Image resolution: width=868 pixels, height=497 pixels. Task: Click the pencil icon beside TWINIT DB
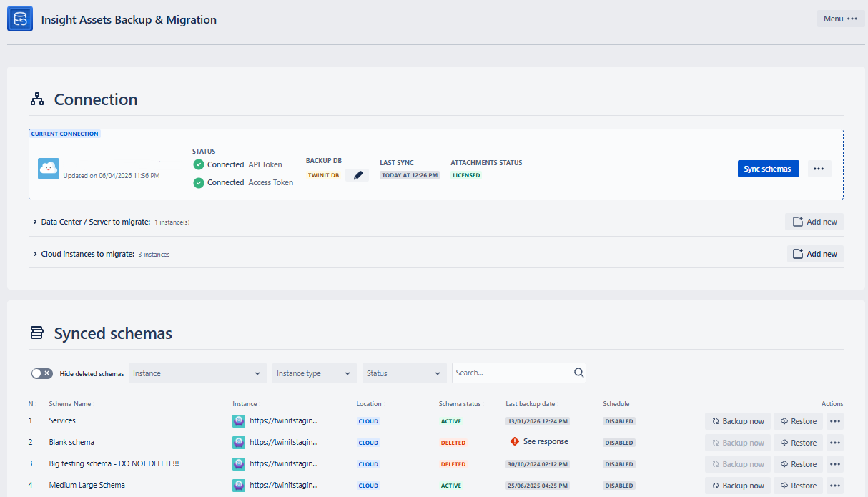pos(357,175)
